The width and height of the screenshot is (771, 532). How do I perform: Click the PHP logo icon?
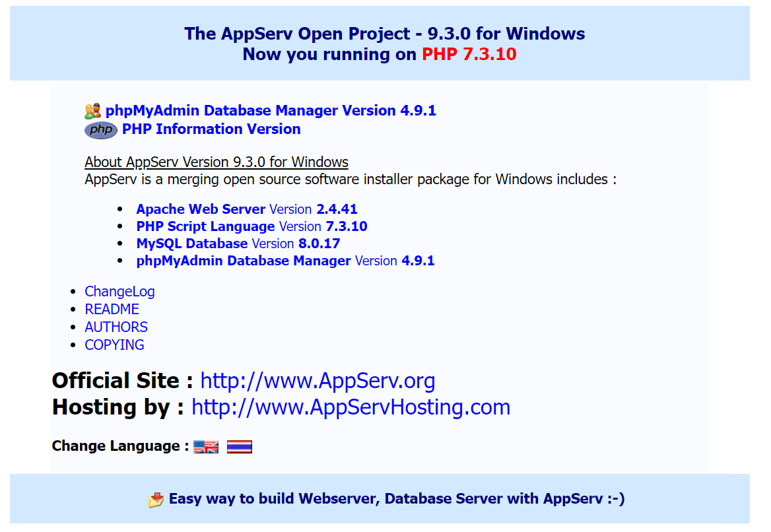click(100, 129)
